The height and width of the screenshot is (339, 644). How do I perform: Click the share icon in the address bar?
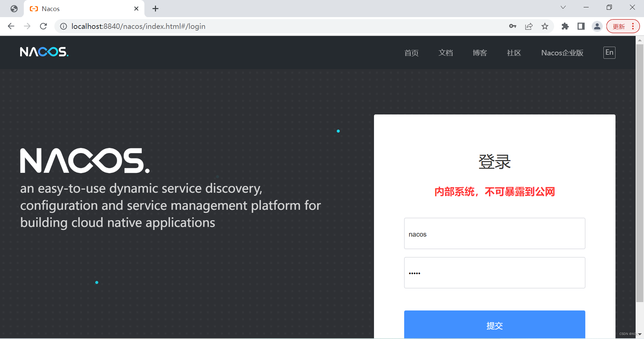pyautogui.click(x=529, y=26)
